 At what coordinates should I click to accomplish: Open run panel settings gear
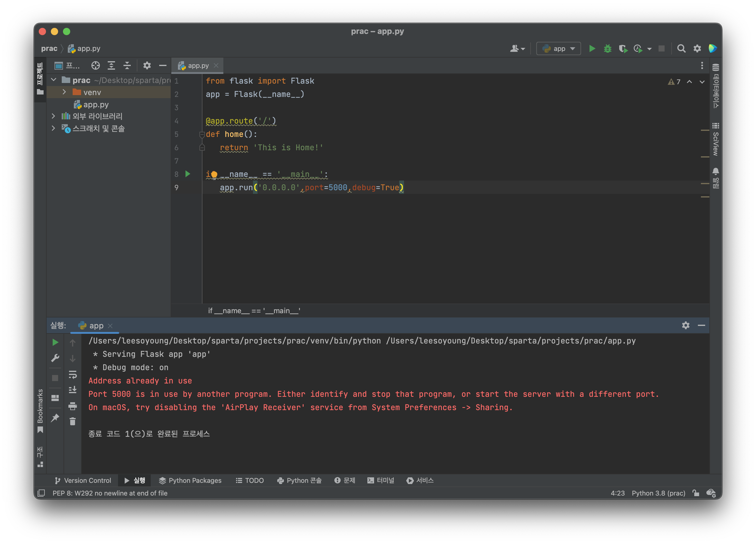tap(685, 325)
